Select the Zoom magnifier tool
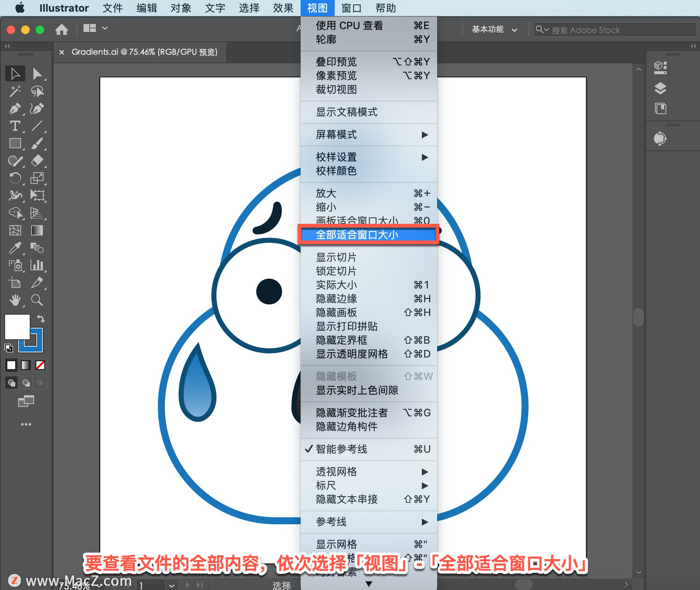700x590 pixels. pyautogui.click(x=37, y=300)
